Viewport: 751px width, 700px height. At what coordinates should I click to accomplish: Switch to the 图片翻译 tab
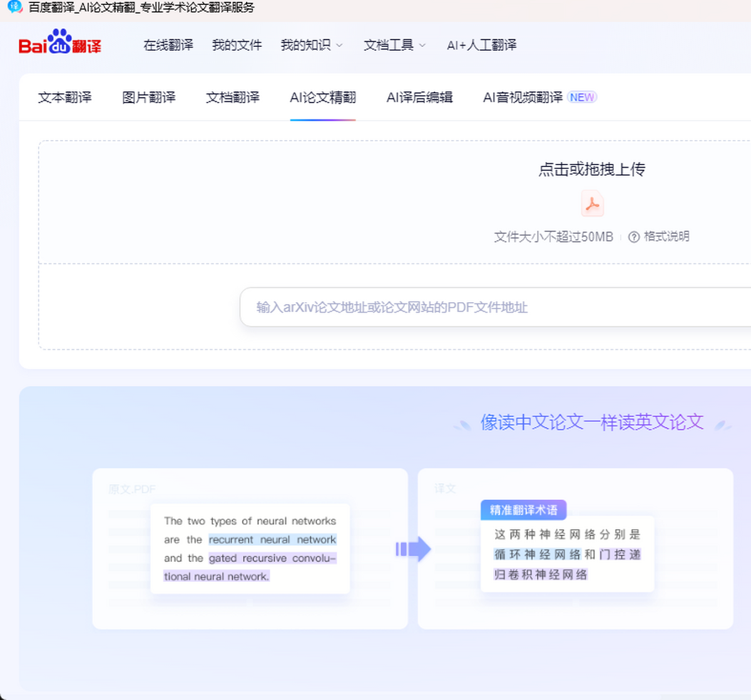tap(149, 98)
